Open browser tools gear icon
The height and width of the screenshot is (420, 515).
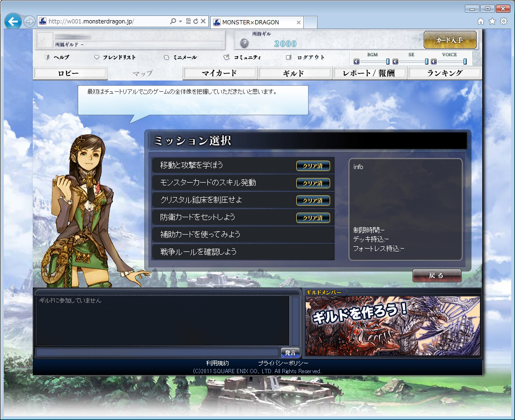point(504,22)
